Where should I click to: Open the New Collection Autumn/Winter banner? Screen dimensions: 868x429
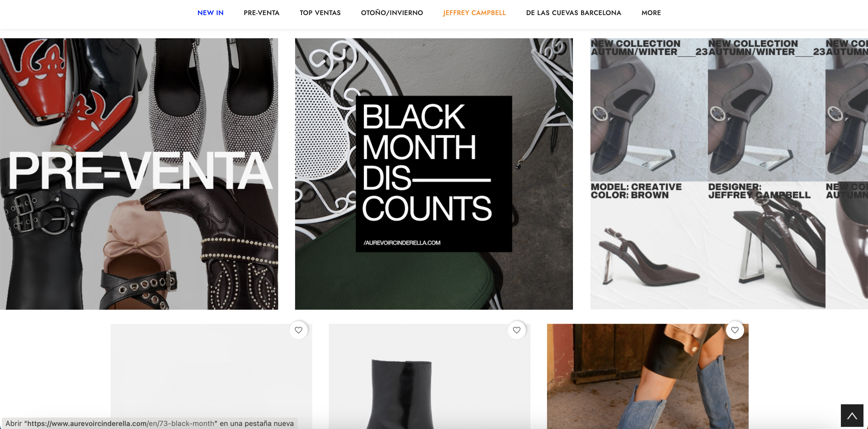click(729, 174)
